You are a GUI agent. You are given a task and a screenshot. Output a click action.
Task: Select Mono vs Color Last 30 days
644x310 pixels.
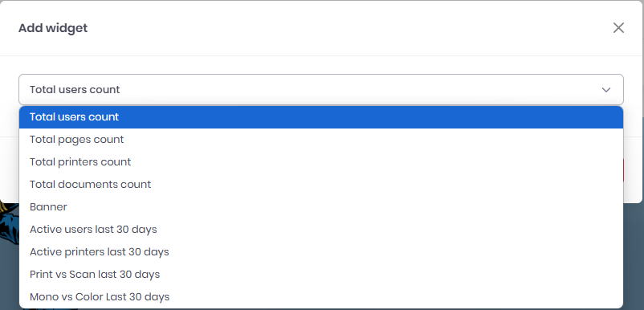pos(321,296)
